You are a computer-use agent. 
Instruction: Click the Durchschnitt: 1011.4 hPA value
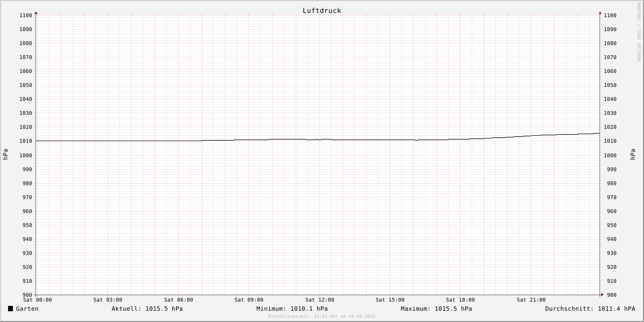pos(590,309)
